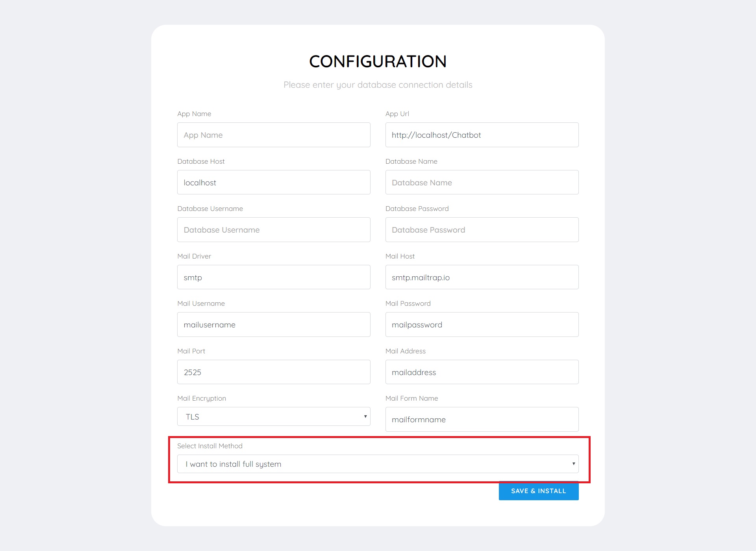Viewport: 756px width, 551px height.
Task: Click the Database Password field
Action: (x=482, y=230)
